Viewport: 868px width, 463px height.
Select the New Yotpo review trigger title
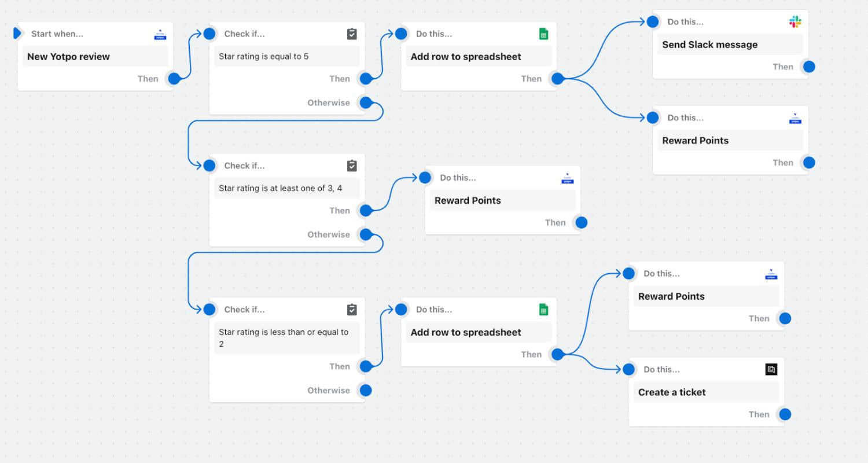[68, 57]
